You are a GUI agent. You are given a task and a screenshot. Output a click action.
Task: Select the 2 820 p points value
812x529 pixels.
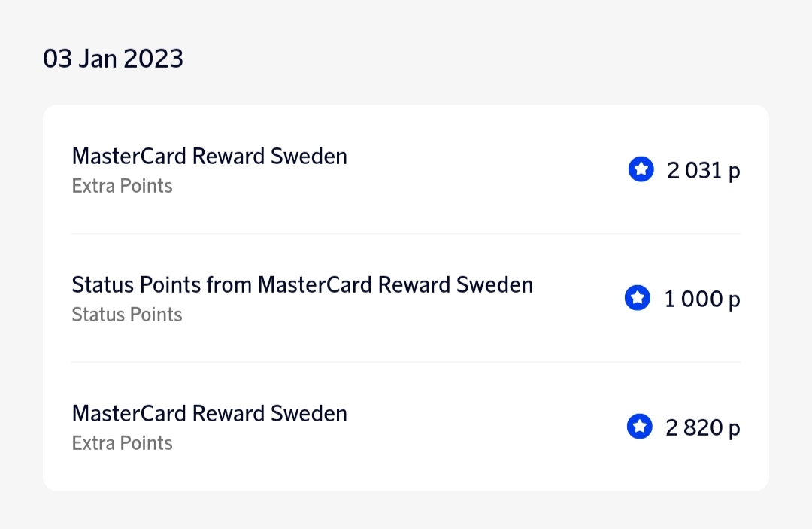[x=702, y=428]
